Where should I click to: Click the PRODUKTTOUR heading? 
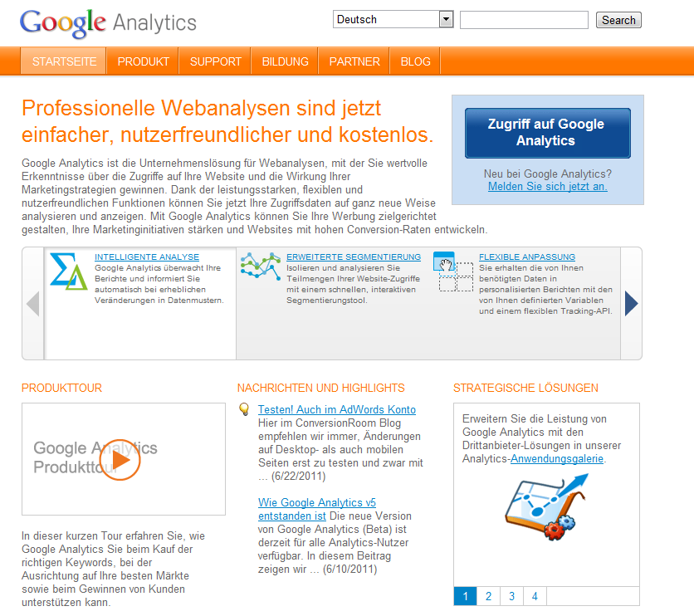62,388
